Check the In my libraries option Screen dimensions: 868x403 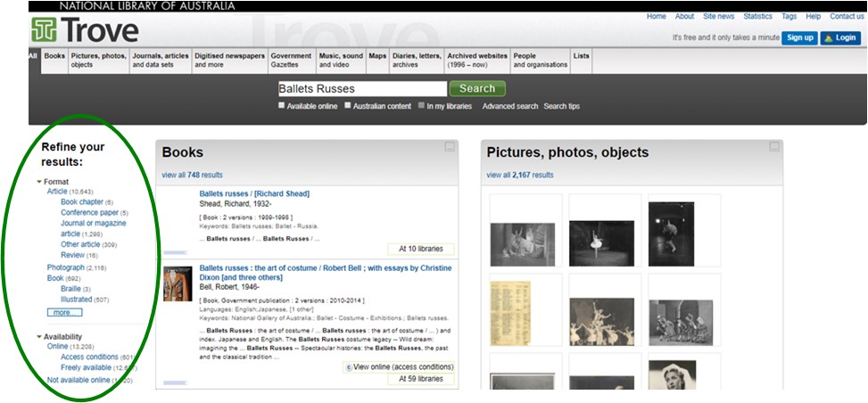click(421, 105)
